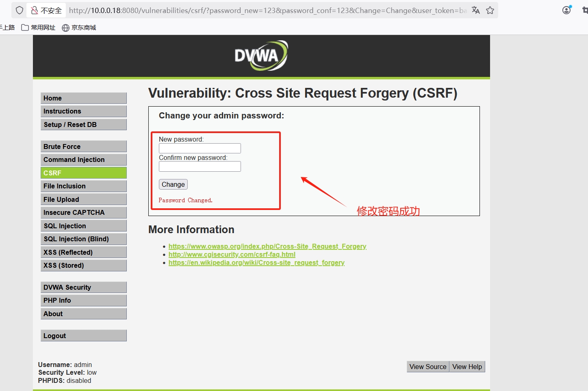This screenshot has width=588, height=391.
Task: Open the cgisecurity csrf-faq link
Action: 232,254
